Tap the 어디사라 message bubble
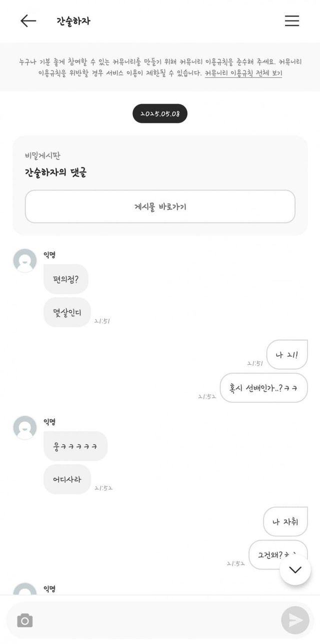This screenshot has height=644, width=320. pyautogui.click(x=67, y=479)
